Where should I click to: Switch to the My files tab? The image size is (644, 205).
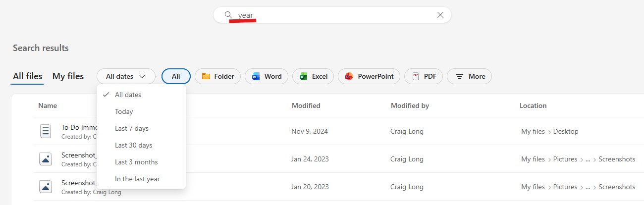coord(68,76)
